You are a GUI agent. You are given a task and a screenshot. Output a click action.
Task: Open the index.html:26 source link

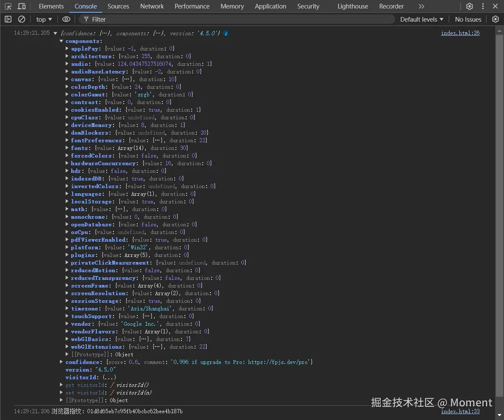pos(460,33)
